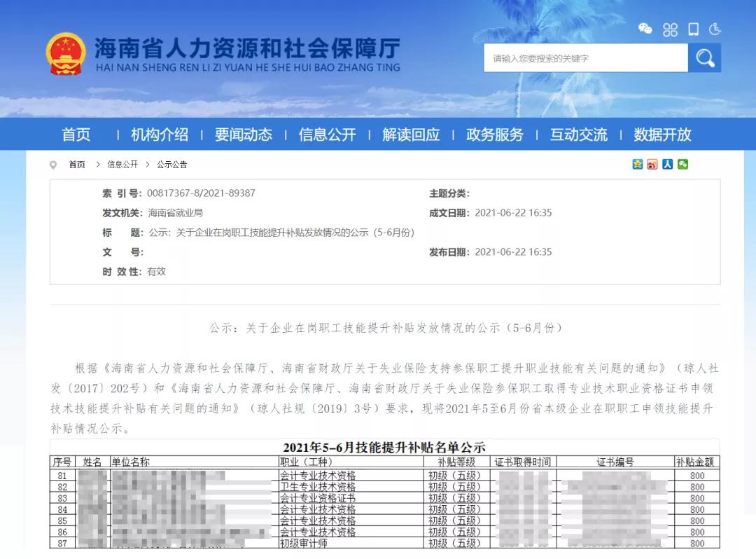Open the mobile version icon

[693, 29]
